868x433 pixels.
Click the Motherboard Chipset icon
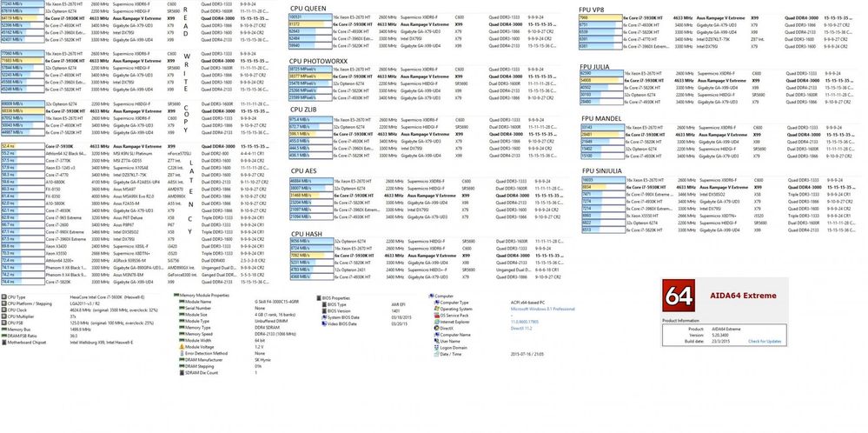(x=3, y=343)
